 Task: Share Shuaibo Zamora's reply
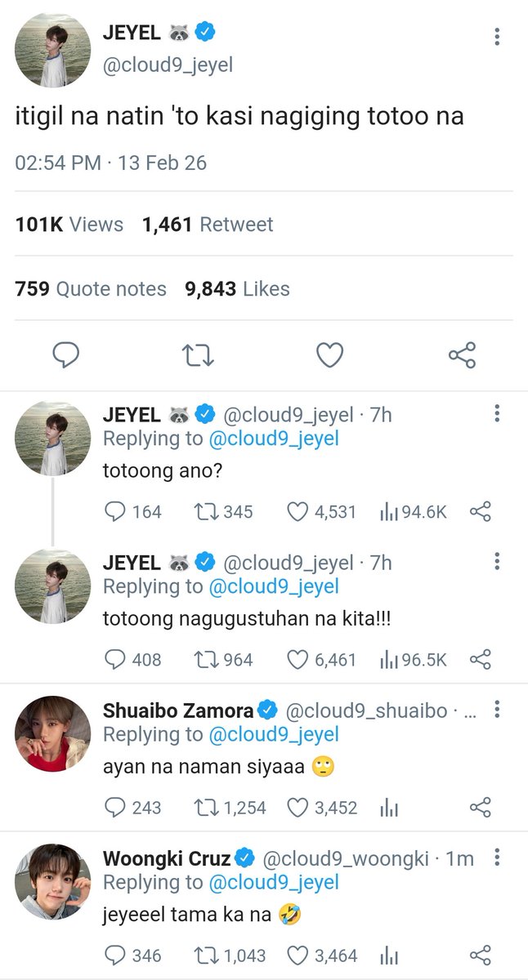click(481, 808)
